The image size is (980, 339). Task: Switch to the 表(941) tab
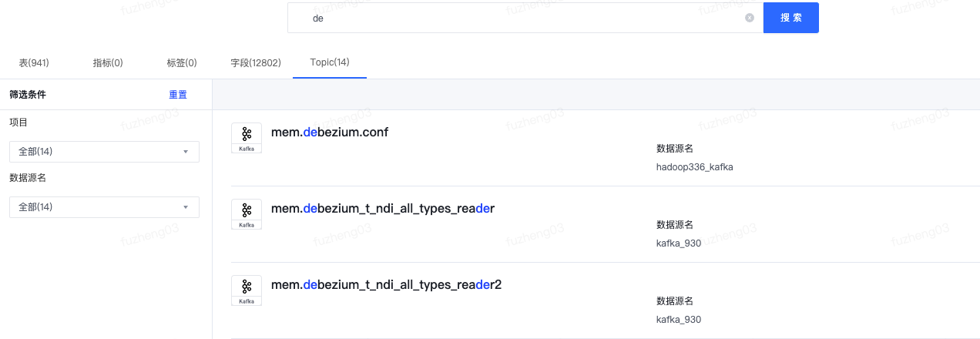34,62
